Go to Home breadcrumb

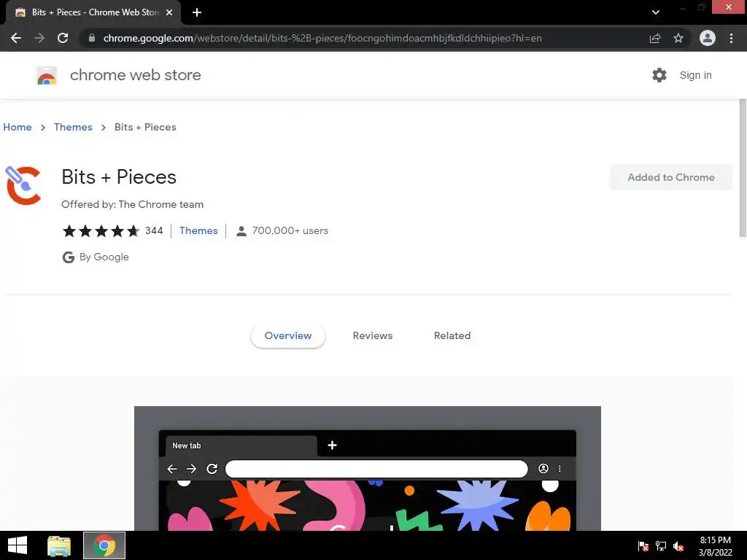click(x=18, y=127)
